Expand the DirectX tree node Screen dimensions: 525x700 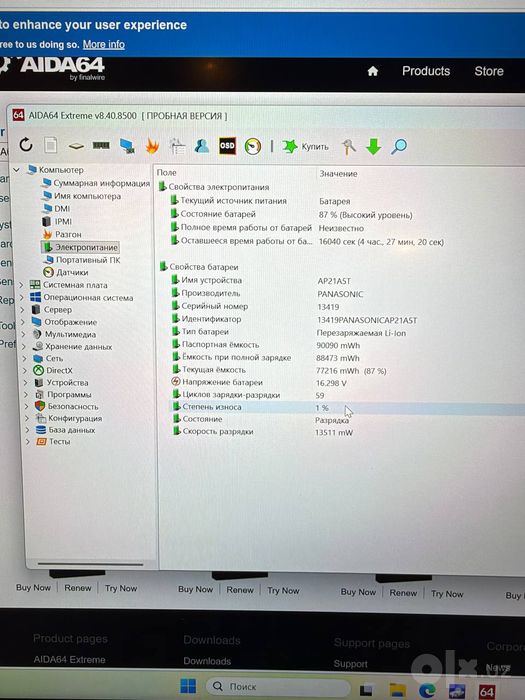tap(25, 370)
